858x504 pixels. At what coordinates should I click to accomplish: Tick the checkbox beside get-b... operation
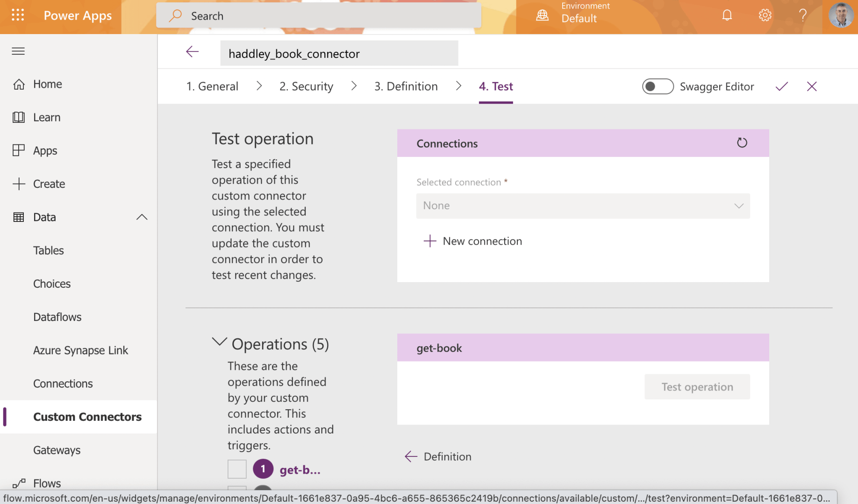pyautogui.click(x=237, y=469)
